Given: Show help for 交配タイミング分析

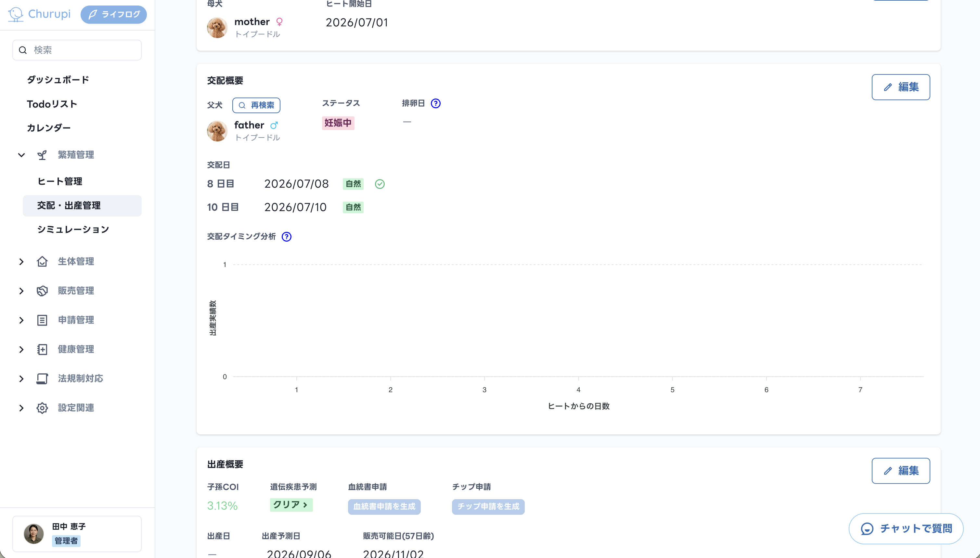Looking at the screenshot, I should click(x=287, y=237).
